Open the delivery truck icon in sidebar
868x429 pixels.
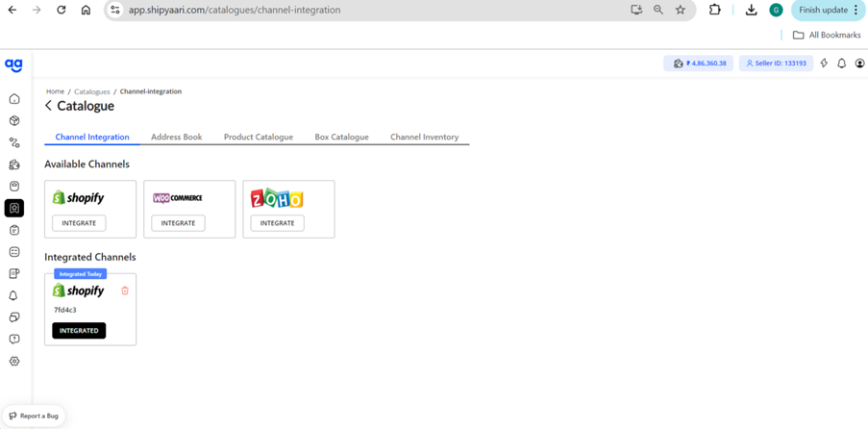[14, 164]
